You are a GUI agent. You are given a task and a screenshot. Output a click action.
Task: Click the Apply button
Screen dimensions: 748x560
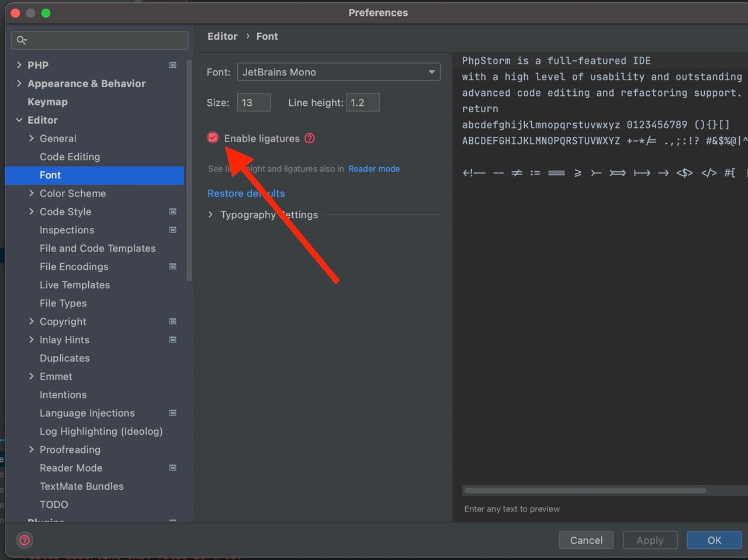click(x=650, y=541)
